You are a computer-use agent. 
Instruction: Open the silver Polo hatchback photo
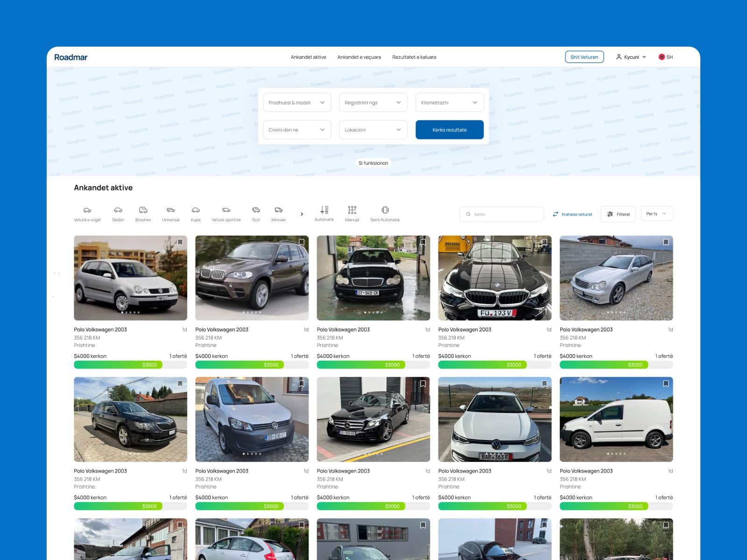tap(130, 278)
